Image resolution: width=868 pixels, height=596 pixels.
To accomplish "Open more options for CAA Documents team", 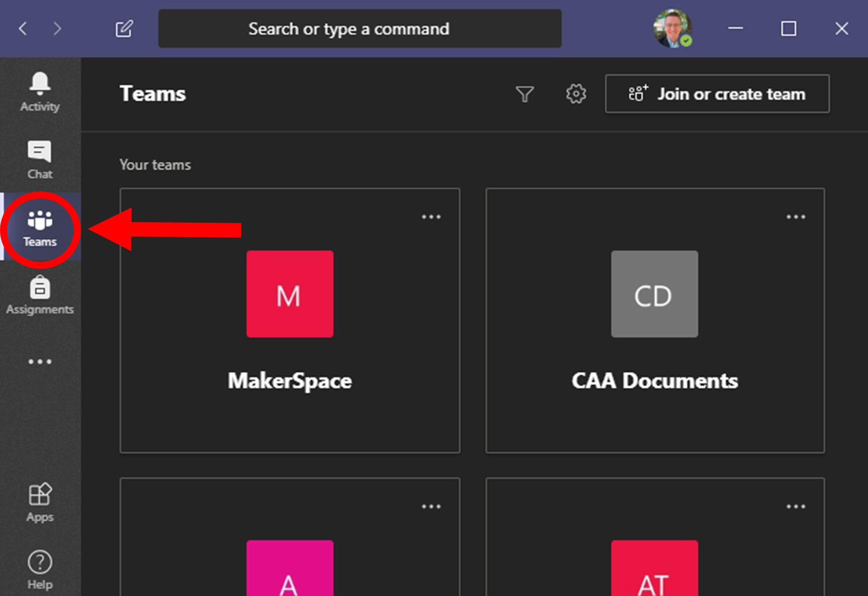I will [x=796, y=217].
